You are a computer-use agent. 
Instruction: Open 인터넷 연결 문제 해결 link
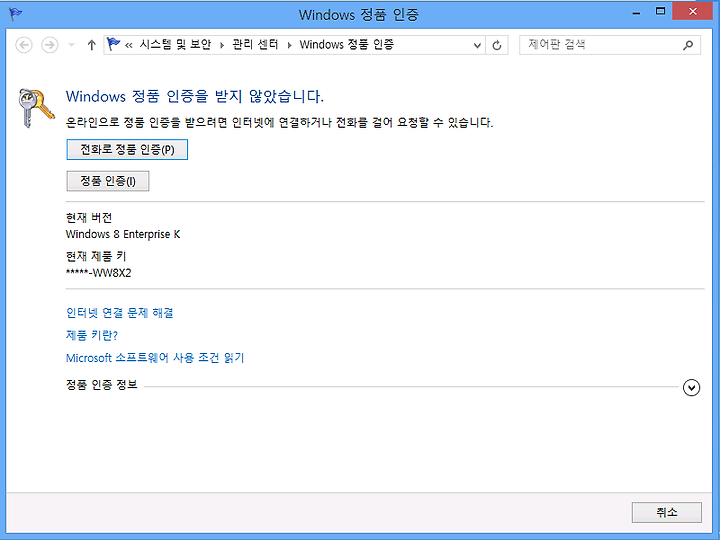[x=120, y=313]
